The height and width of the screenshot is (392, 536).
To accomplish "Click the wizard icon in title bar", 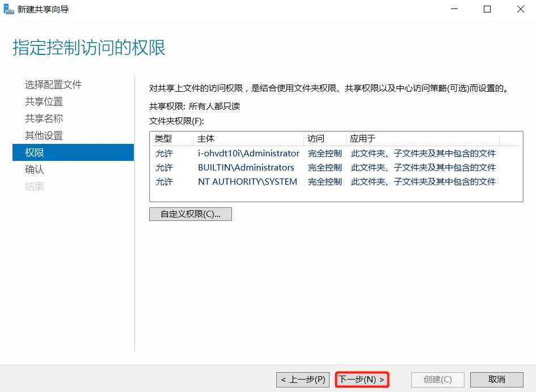I will [x=9, y=9].
